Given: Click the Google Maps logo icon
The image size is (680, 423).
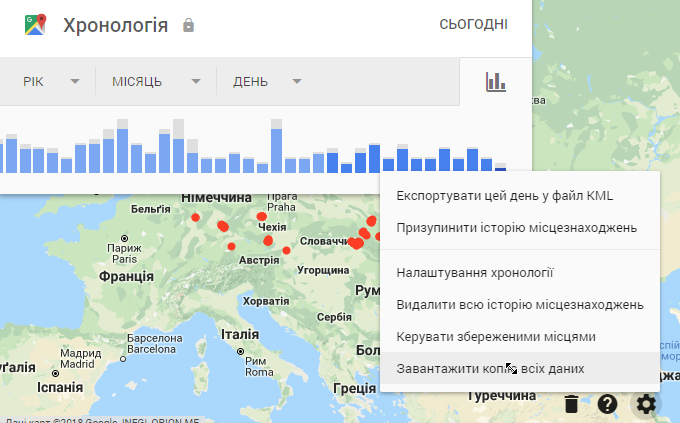Looking at the screenshot, I should pos(35,25).
